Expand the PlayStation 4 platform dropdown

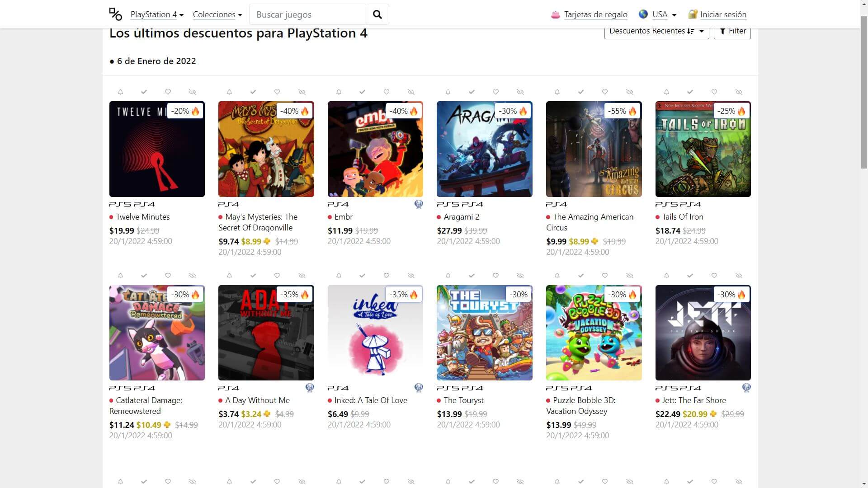pos(157,14)
